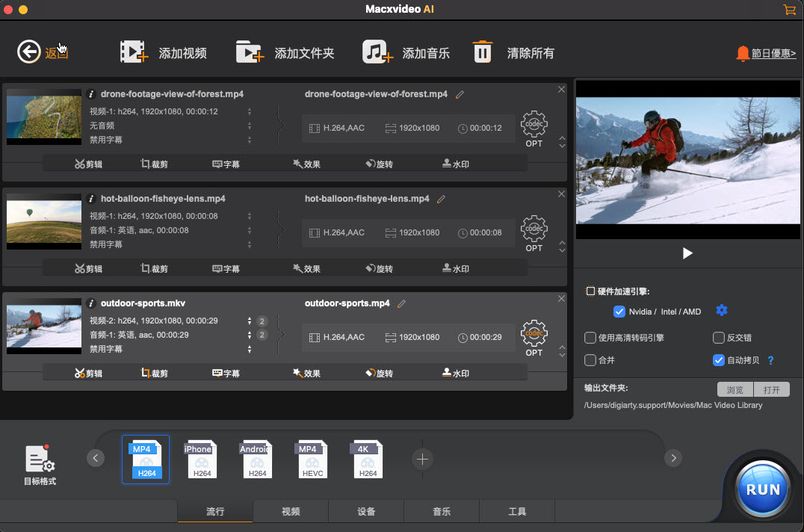This screenshot has height=532, width=804.
Task: Switch to the 设备 (Devices) tab
Action: pos(365,511)
